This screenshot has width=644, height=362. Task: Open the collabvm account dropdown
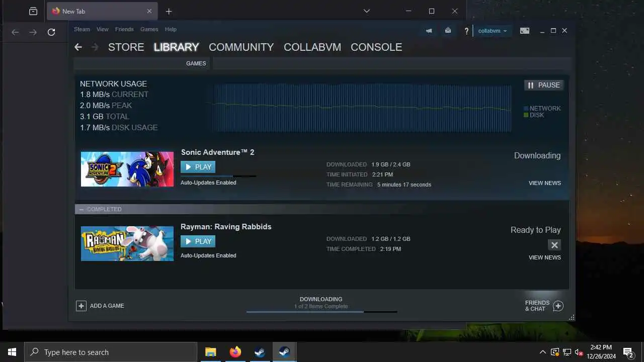coord(492,31)
